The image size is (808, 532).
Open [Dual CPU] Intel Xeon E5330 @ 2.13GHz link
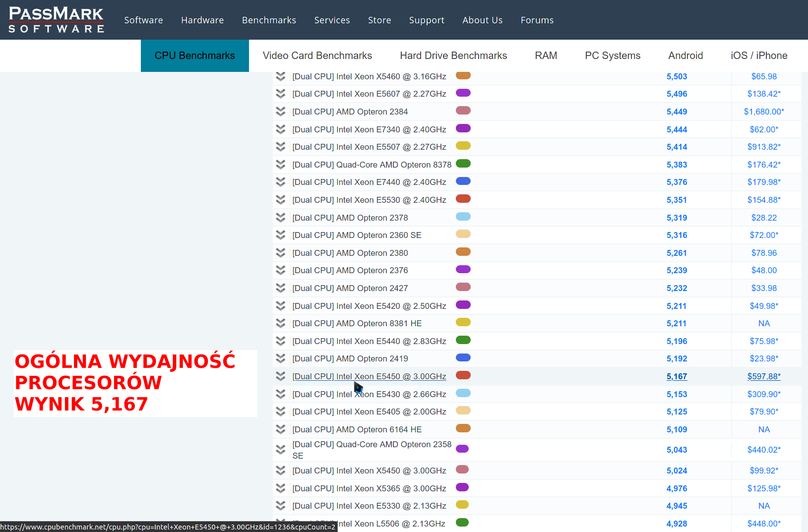click(x=369, y=506)
